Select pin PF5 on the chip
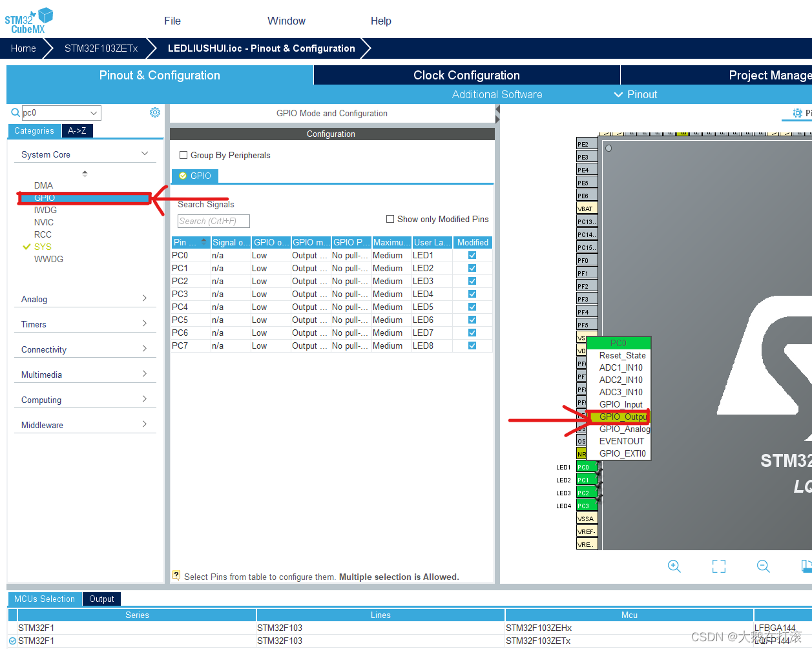This screenshot has width=812, height=649. [587, 325]
